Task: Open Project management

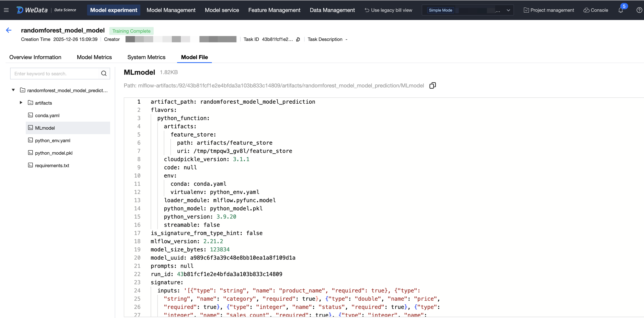Action: (549, 10)
